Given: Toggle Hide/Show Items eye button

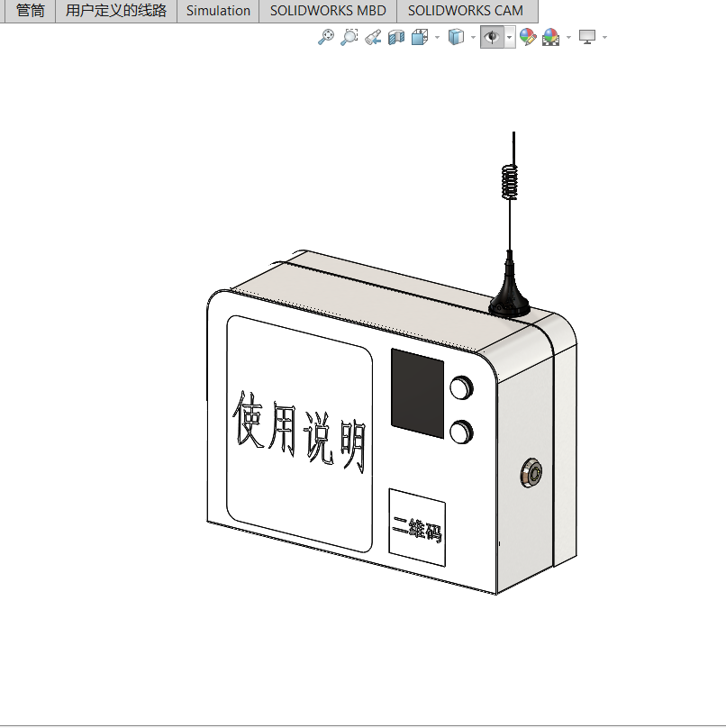Looking at the screenshot, I should (x=492, y=37).
